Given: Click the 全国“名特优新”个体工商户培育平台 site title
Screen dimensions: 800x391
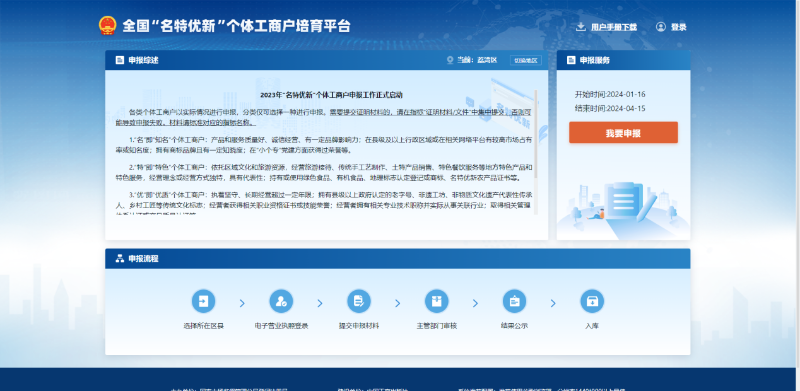Looking at the screenshot, I should coord(236,26).
